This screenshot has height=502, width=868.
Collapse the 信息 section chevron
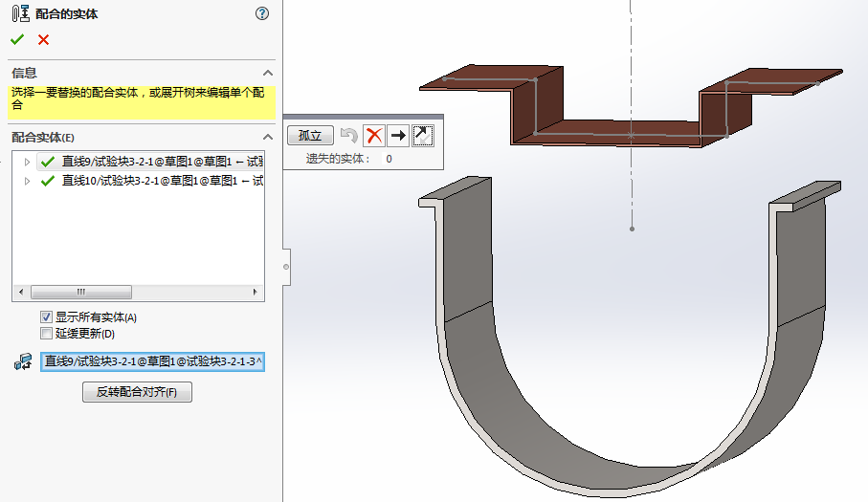point(268,74)
